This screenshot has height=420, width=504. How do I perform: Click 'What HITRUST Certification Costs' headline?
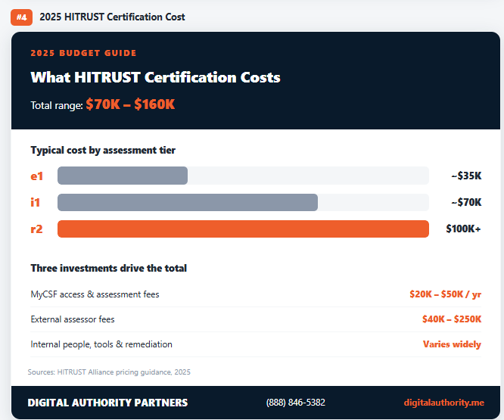click(x=155, y=77)
